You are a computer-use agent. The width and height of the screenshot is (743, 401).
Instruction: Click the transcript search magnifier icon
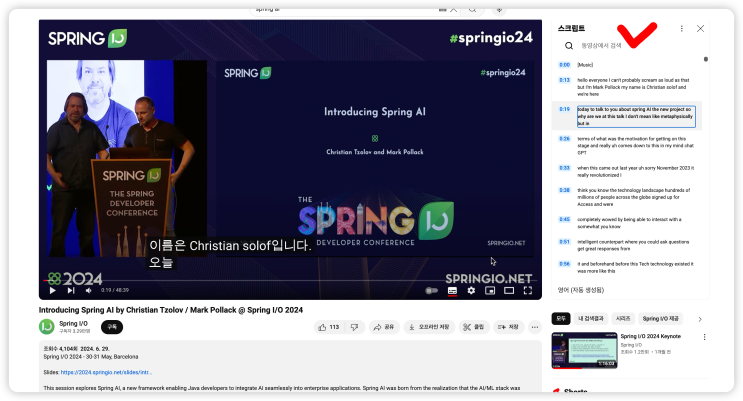[569, 46]
